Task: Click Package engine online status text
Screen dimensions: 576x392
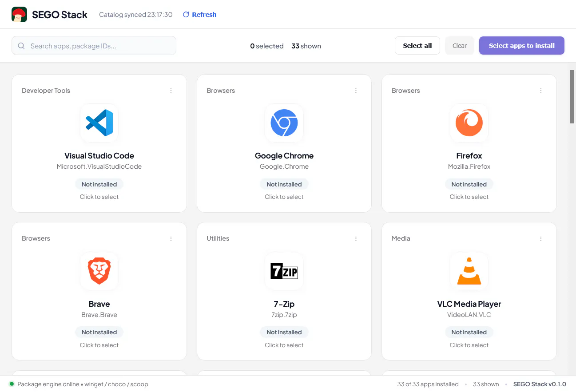Action: 83,384
